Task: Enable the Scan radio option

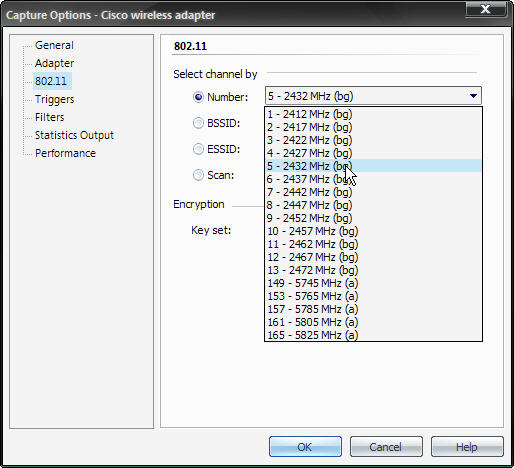Action: pos(198,175)
